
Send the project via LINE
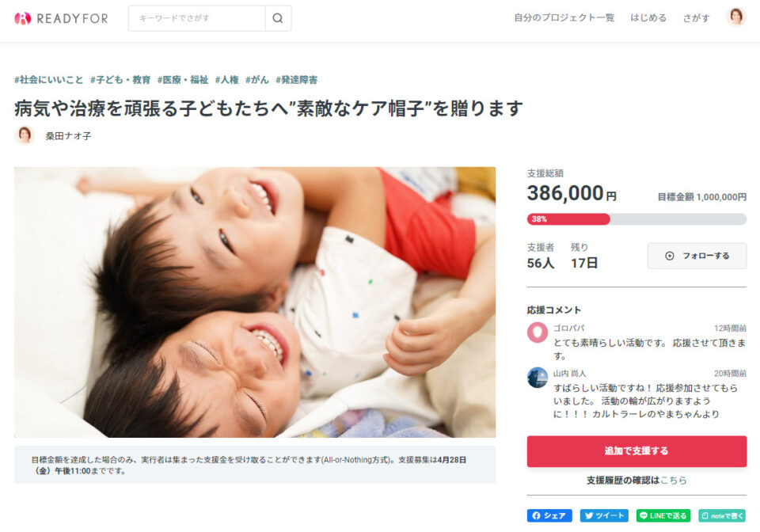click(663, 515)
